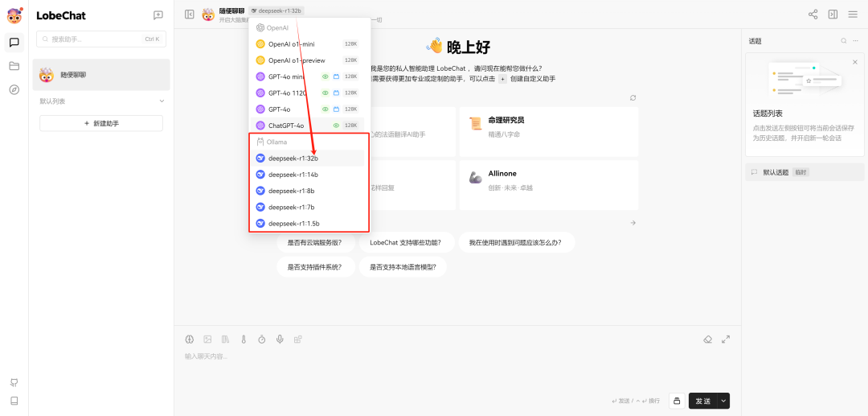
Task: Click the arrow next to suggested questions
Action: coord(633,223)
